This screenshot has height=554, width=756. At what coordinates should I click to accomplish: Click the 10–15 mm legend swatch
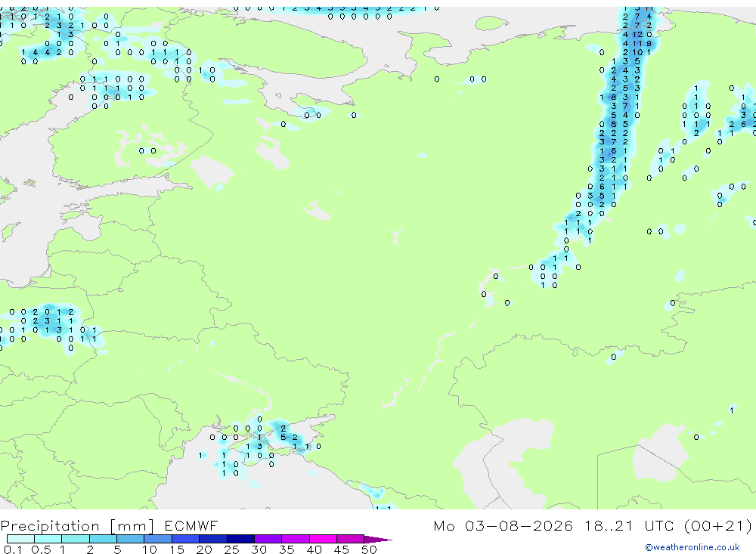(x=158, y=539)
